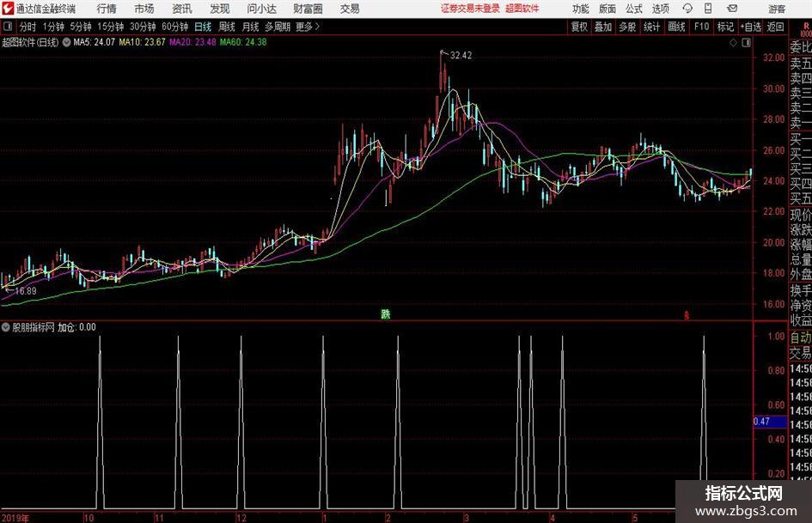812x523 pixels.
Task: Open the 资讯 menu
Action: coord(182,9)
